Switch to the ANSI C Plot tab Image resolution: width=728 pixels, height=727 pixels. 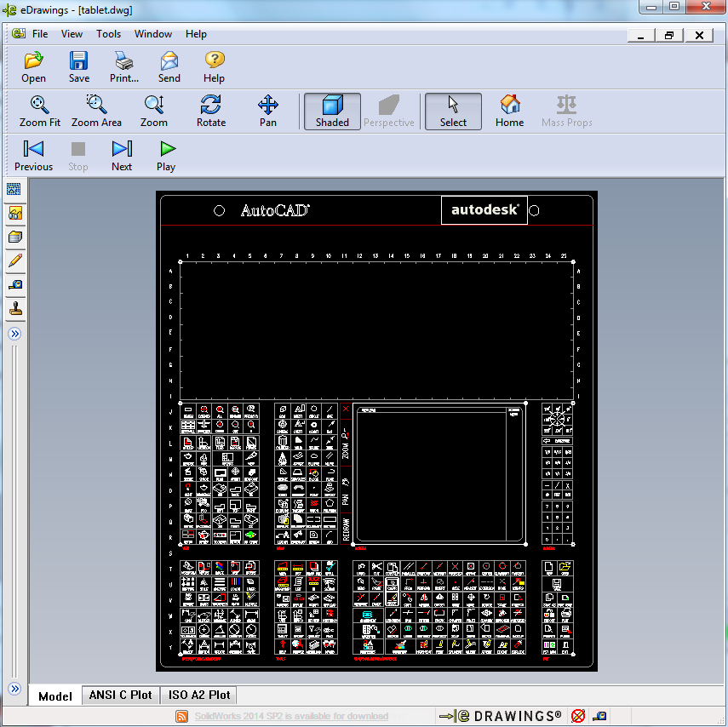point(120,695)
